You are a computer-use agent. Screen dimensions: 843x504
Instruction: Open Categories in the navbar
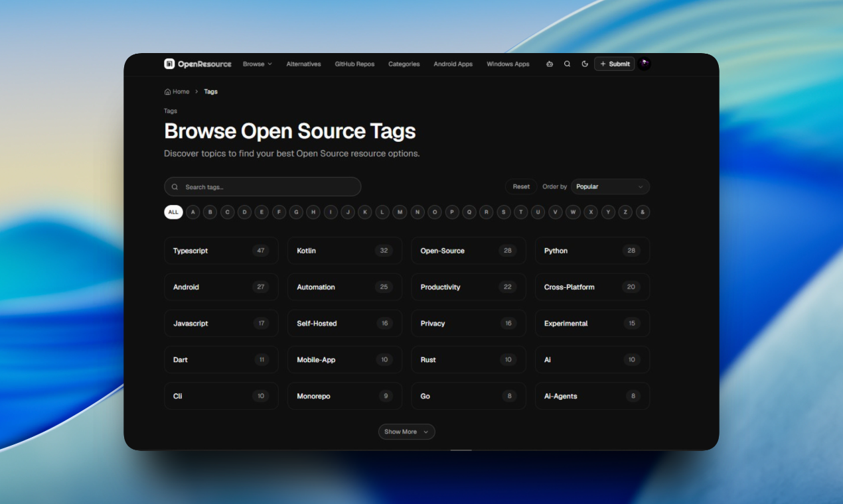(x=404, y=64)
